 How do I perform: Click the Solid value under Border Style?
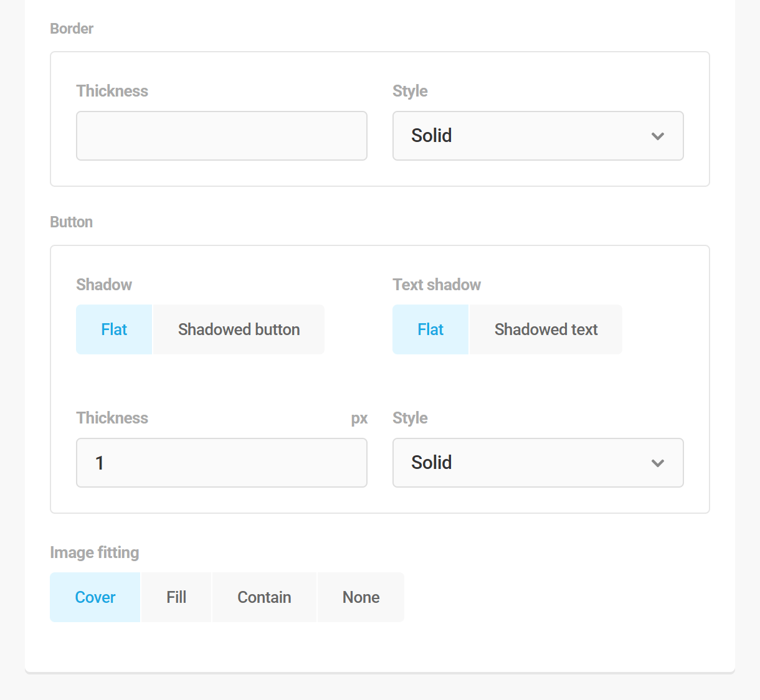[x=431, y=136]
